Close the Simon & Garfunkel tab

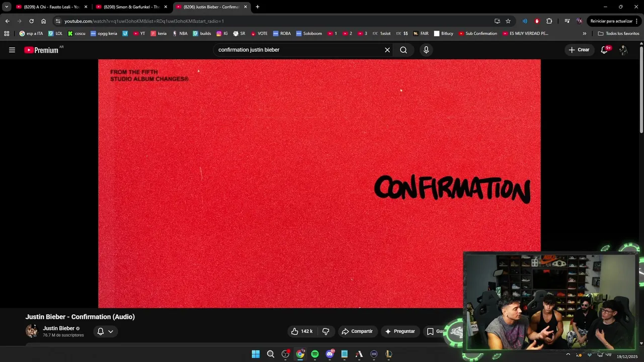166,7
